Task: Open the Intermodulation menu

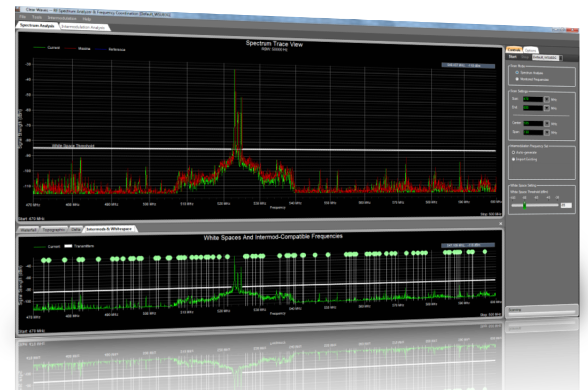Action: tap(62, 18)
